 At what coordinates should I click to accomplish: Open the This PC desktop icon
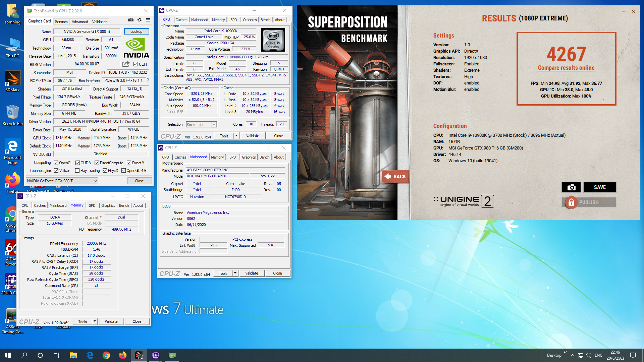pyautogui.click(x=12, y=47)
